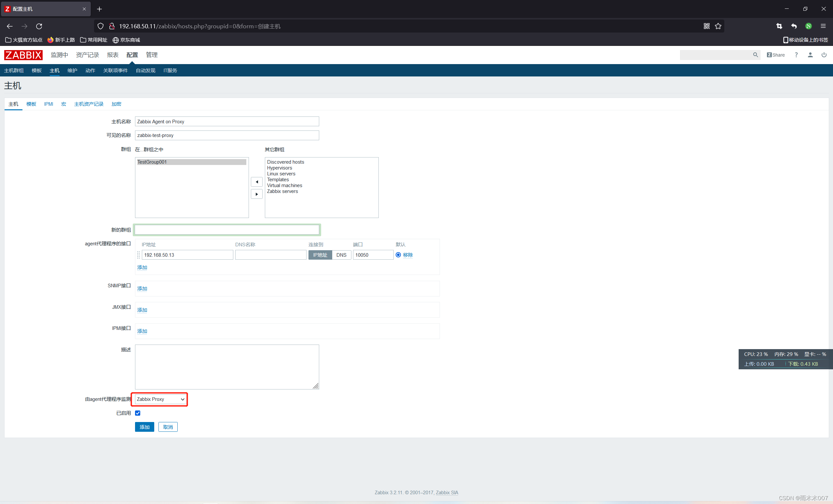Open the Zabbix SIA footer link

[x=447, y=493]
